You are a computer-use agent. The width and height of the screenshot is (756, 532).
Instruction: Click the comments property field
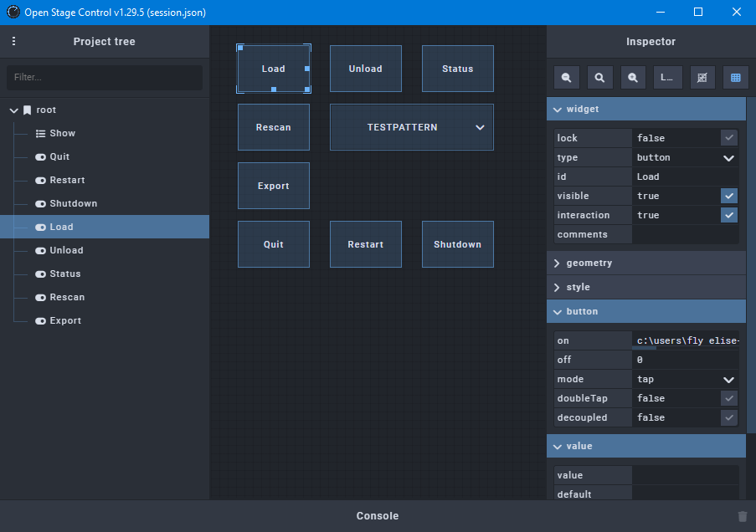(x=685, y=235)
